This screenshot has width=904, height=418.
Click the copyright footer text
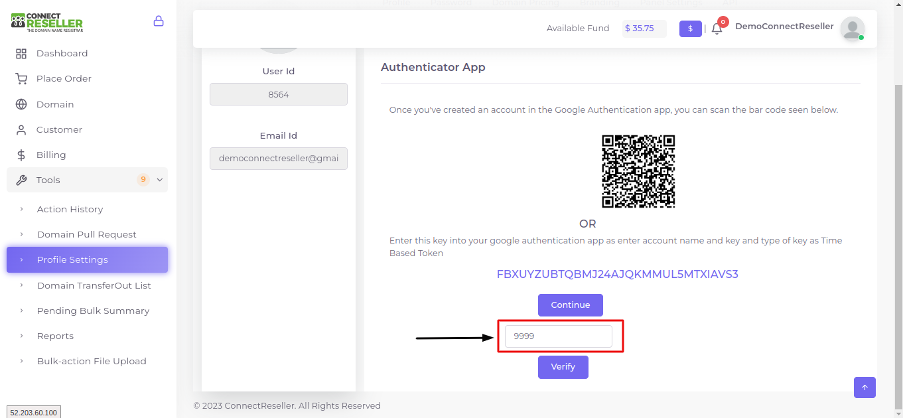[x=287, y=406]
